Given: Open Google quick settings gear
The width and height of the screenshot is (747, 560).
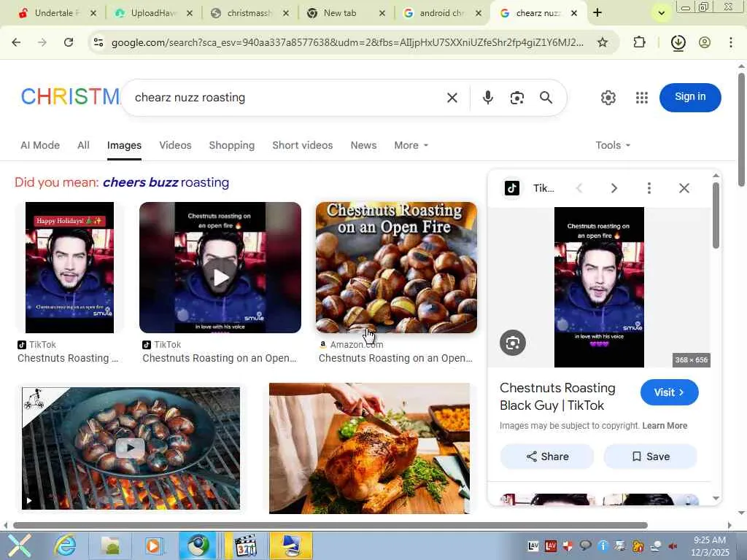Looking at the screenshot, I should point(608,98).
